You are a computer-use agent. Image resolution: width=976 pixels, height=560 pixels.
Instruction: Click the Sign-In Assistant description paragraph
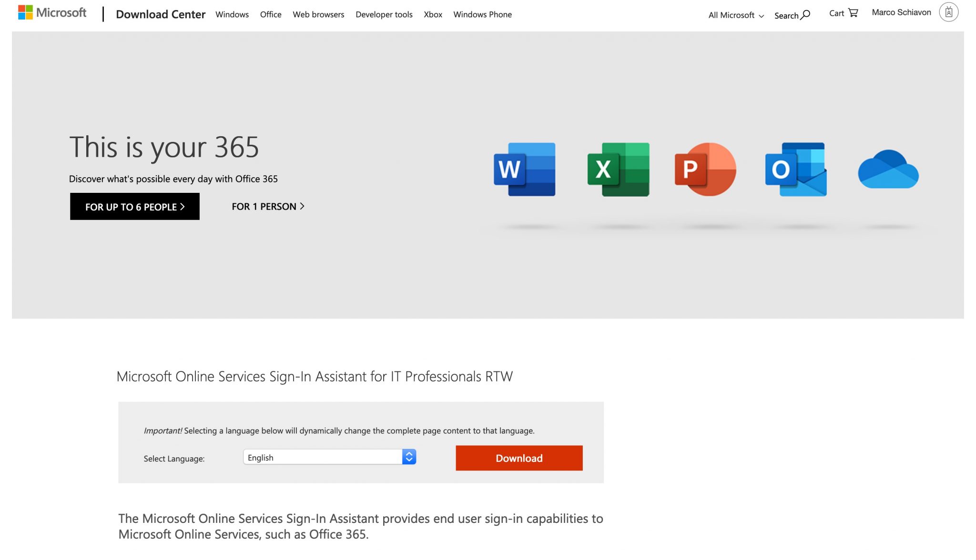(361, 526)
